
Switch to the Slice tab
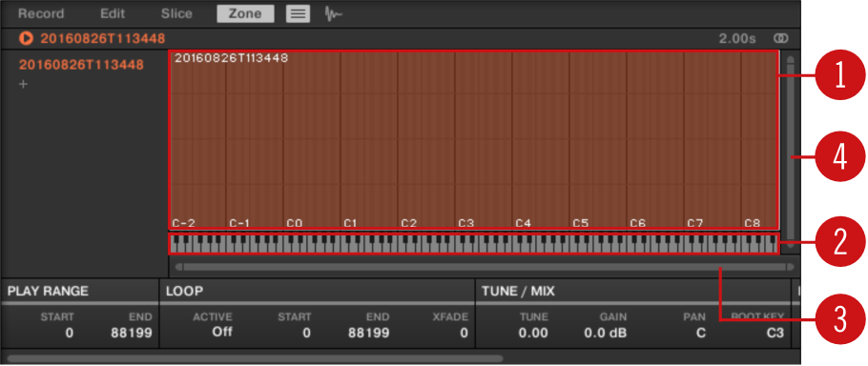point(176,14)
